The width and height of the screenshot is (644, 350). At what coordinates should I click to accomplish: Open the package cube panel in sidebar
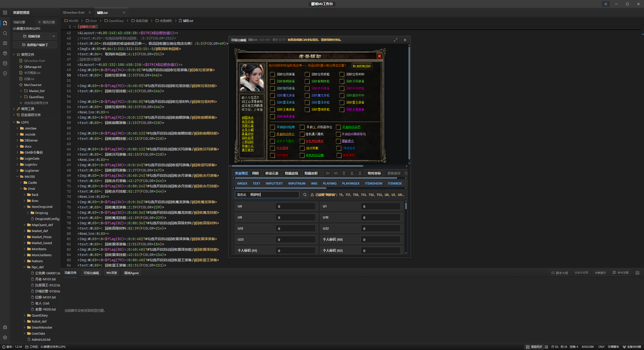coord(5,53)
